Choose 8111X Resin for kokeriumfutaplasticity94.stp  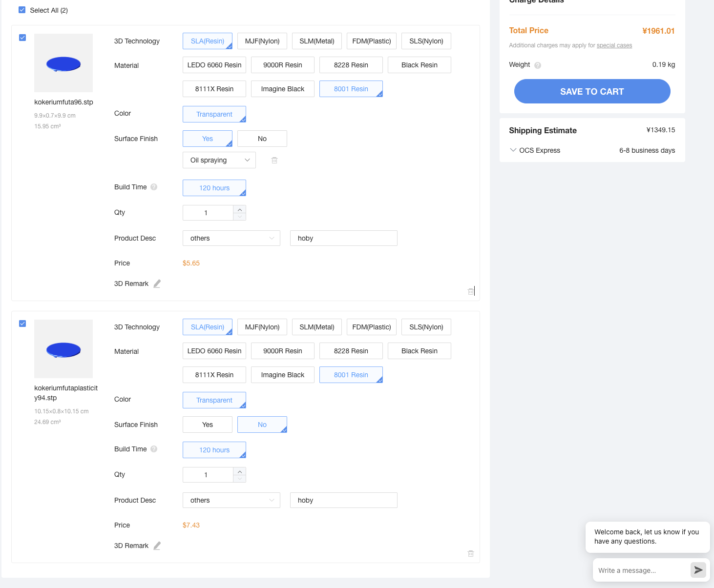click(214, 375)
